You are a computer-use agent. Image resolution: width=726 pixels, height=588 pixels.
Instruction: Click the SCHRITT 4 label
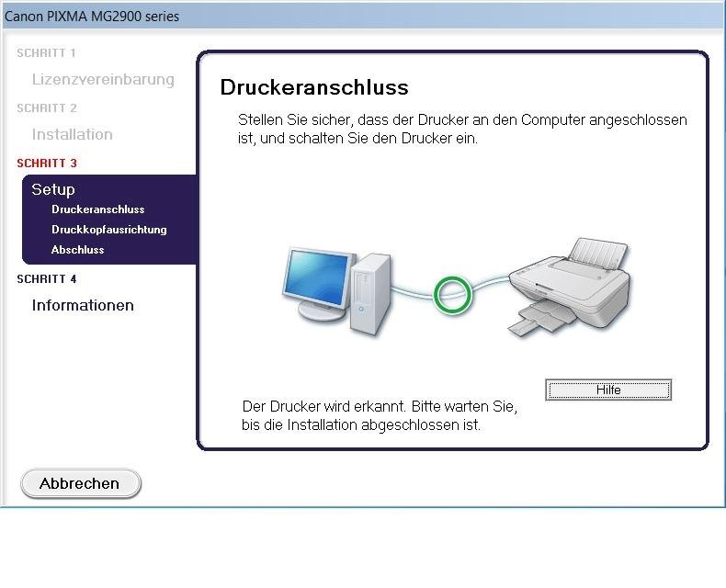[x=47, y=279]
